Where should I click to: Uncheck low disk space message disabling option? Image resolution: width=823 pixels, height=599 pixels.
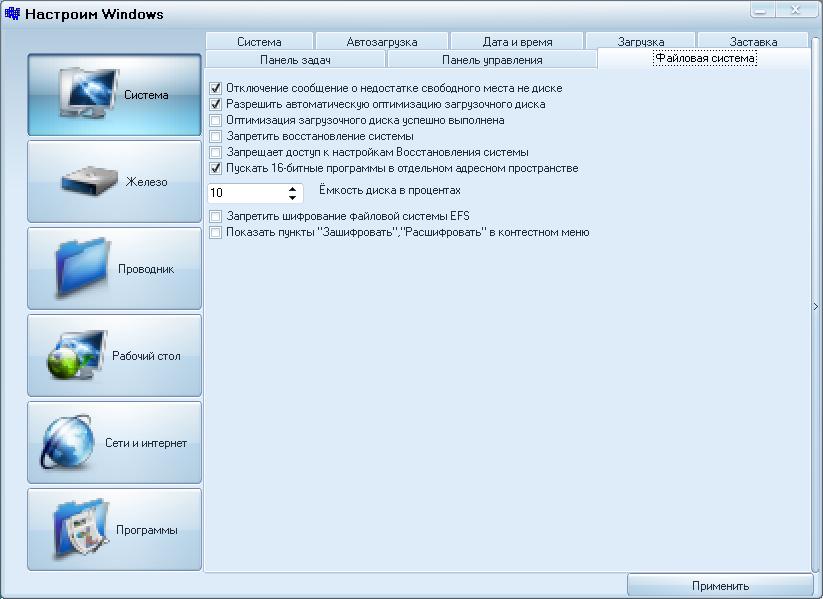point(215,88)
